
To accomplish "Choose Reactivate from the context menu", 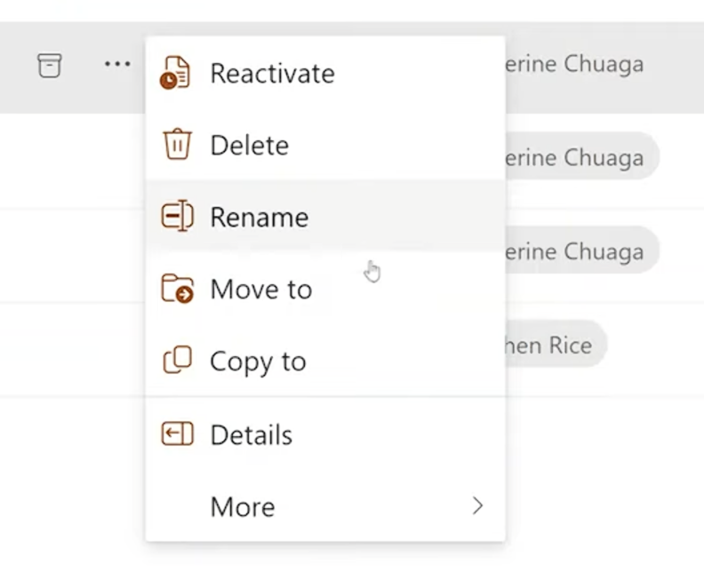I will coord(325,73).
